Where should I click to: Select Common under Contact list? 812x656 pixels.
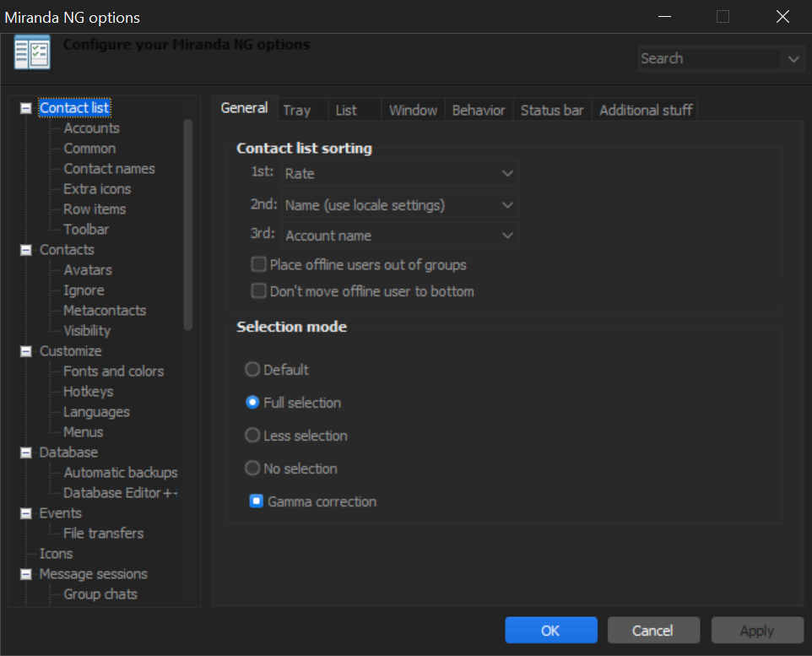point(89,149)
